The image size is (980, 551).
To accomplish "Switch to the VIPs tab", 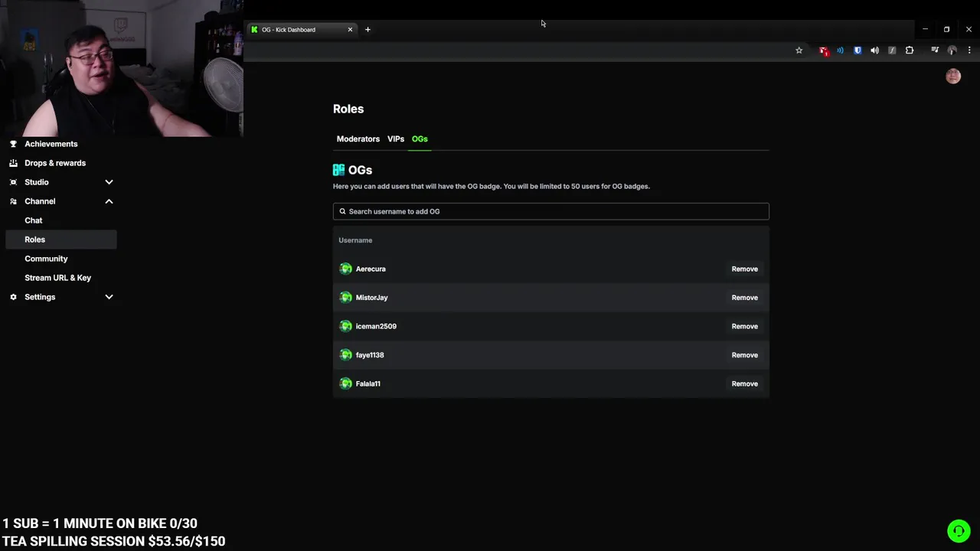I will click(396, 139).
